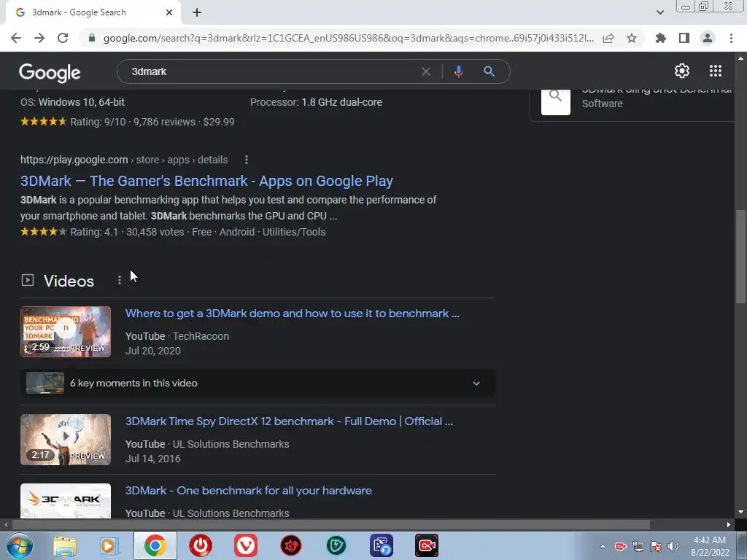This screenshot has height=560, width=747.
Task: Open 3DMark Time Spy DirectX 12 video link
Action: tap(289, 421)
